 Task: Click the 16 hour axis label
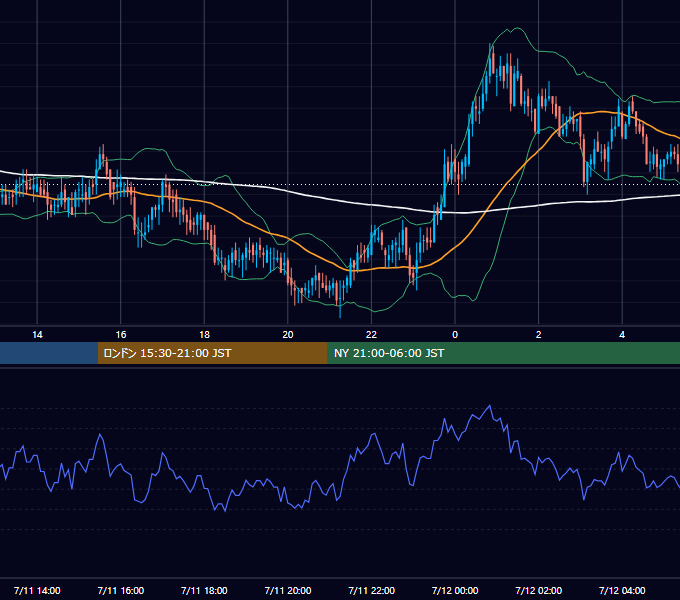(121, 335)
